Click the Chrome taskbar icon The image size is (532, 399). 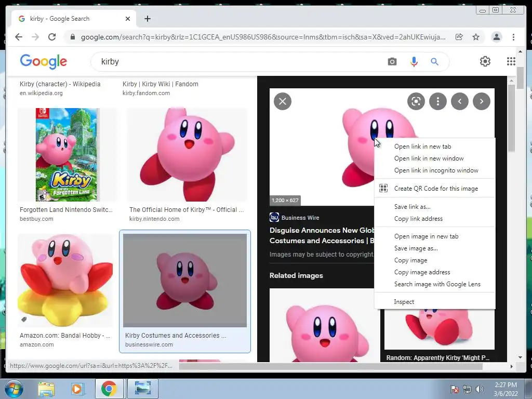(109, 389)
